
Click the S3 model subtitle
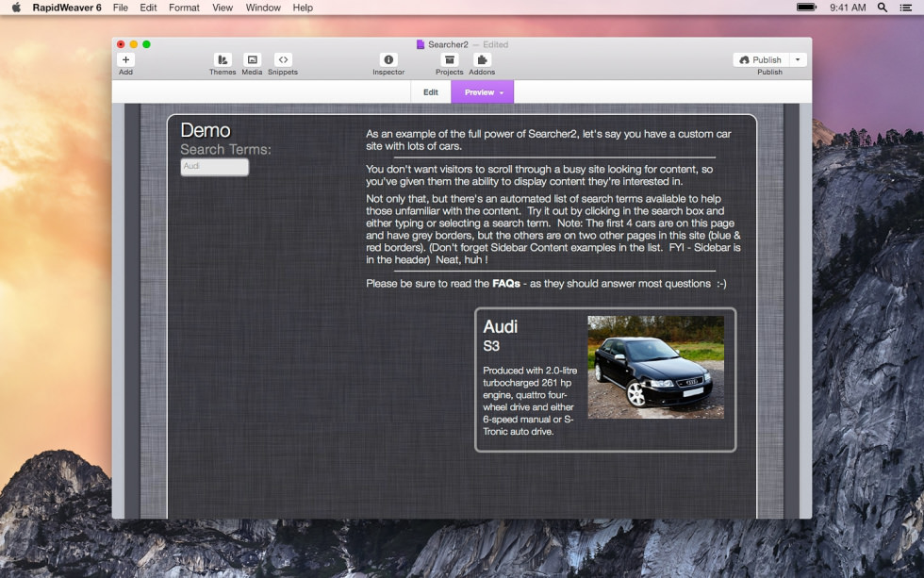tap(491, 346)
